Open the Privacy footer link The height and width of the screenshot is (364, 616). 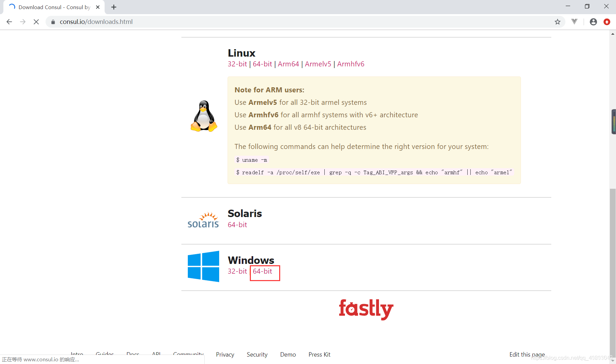coord(225,355)
